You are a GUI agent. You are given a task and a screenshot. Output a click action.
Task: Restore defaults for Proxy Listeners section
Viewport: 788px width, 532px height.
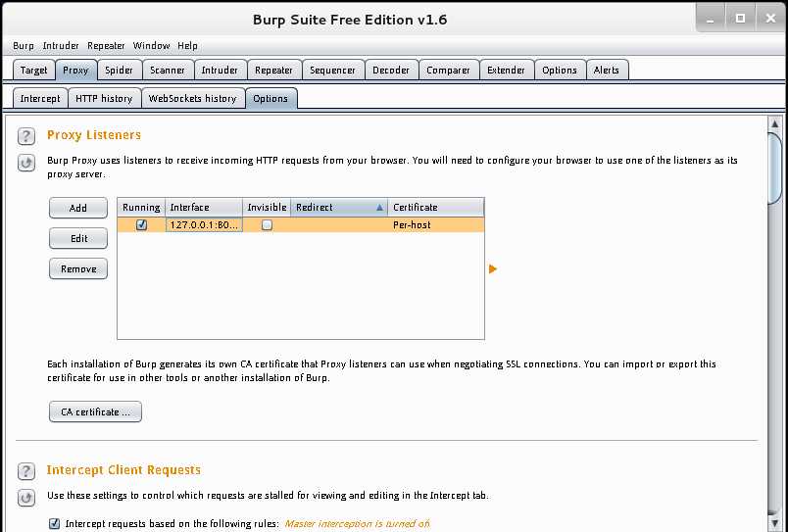[x=26, y=163]
